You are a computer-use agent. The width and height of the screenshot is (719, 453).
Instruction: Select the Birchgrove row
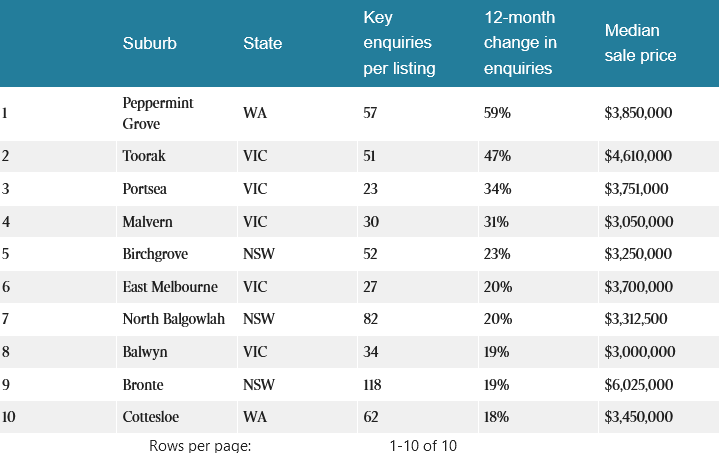(155, 254)
